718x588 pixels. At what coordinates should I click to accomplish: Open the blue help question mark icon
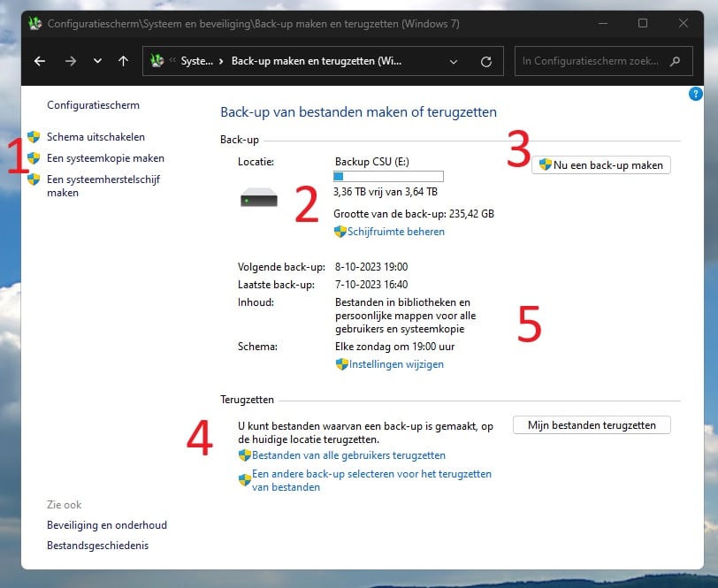point(695,94)
